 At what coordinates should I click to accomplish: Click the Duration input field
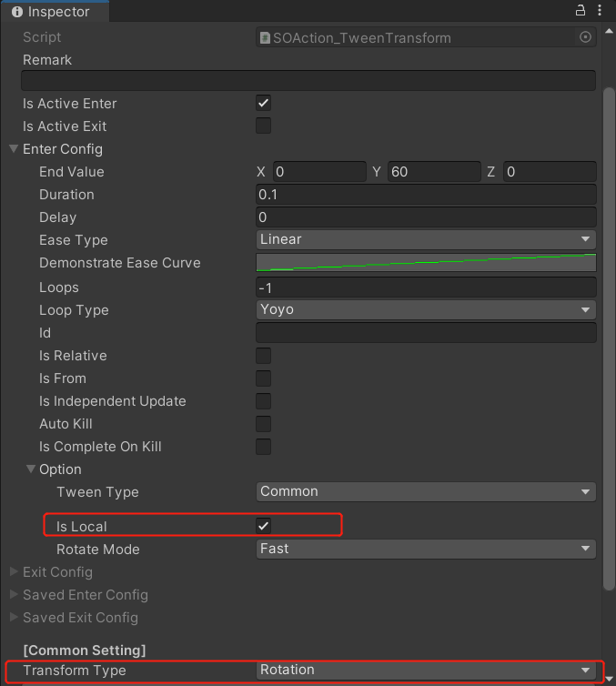426,195
